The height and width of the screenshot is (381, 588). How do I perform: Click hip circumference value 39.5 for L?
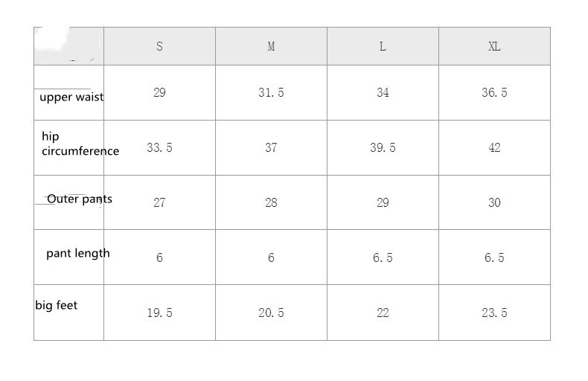(383, 148)
